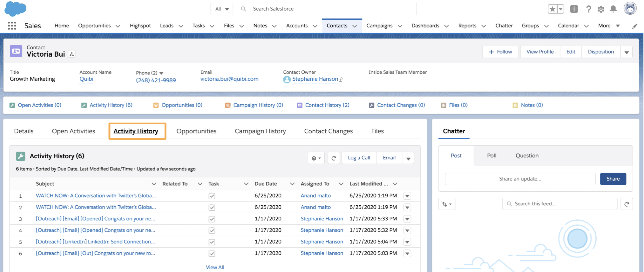Click the Activity History wrench icon
The height and width of the screenshot is (272, 644).
(21, 156)
